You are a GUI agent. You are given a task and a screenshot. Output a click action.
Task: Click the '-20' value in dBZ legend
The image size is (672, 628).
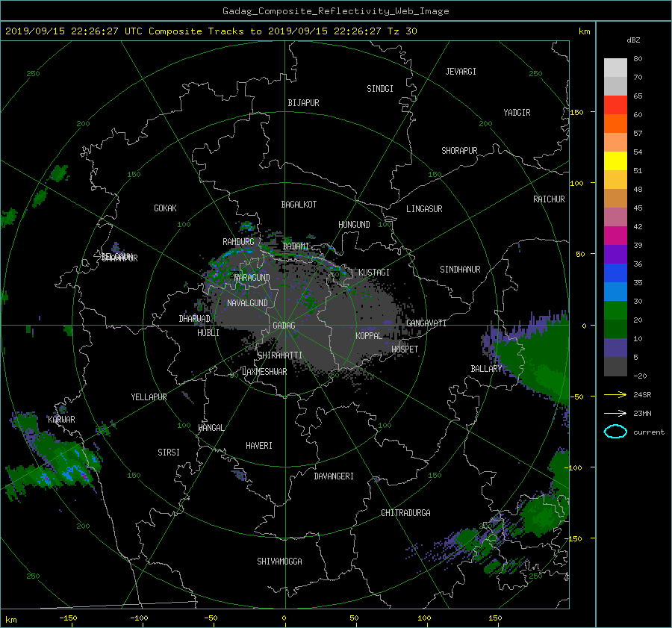(x=641, y=376)
